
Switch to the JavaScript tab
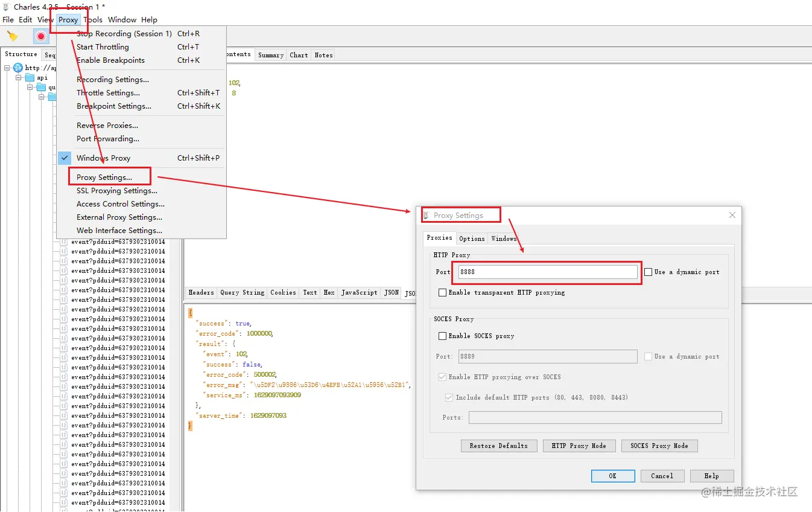click(359, 292)
